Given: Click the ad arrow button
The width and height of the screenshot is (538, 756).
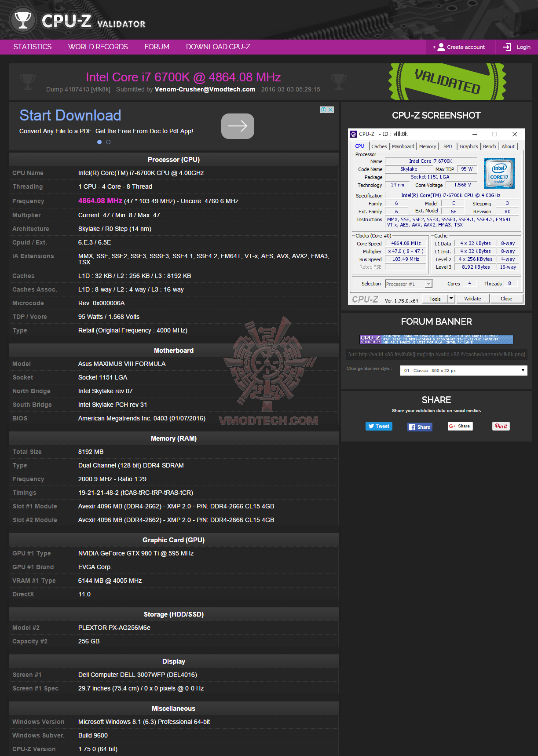Looking at the screenshot, I should coord(238,126).
